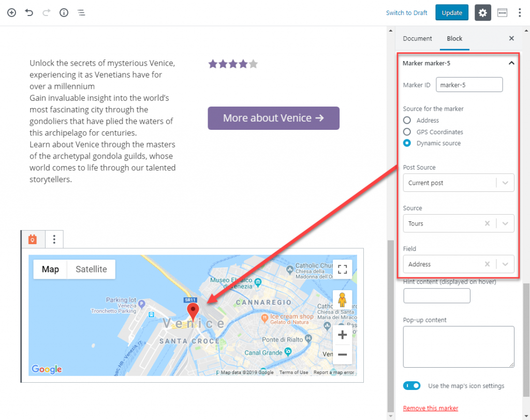This screenshot has width=530, height=420.
Task: Click the settings gear to toggle sidebar
Action: [x=482, y=12]
